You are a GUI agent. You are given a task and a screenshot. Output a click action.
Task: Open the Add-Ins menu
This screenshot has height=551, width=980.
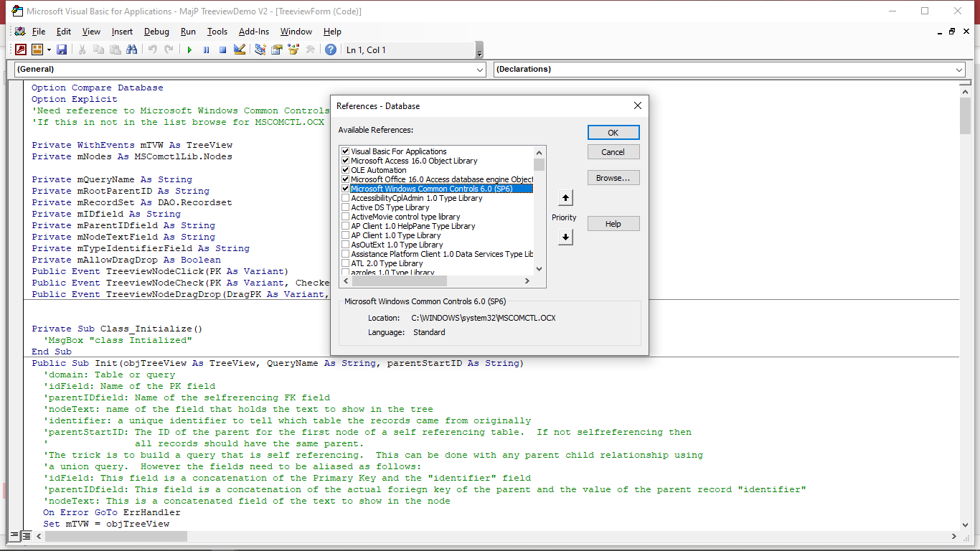pos(254,32)
